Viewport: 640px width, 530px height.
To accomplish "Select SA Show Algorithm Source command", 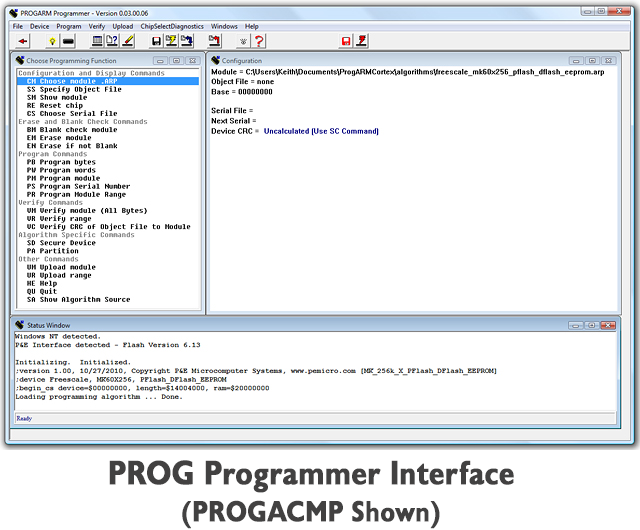I will pyautogui.click(x=78, y=299).
